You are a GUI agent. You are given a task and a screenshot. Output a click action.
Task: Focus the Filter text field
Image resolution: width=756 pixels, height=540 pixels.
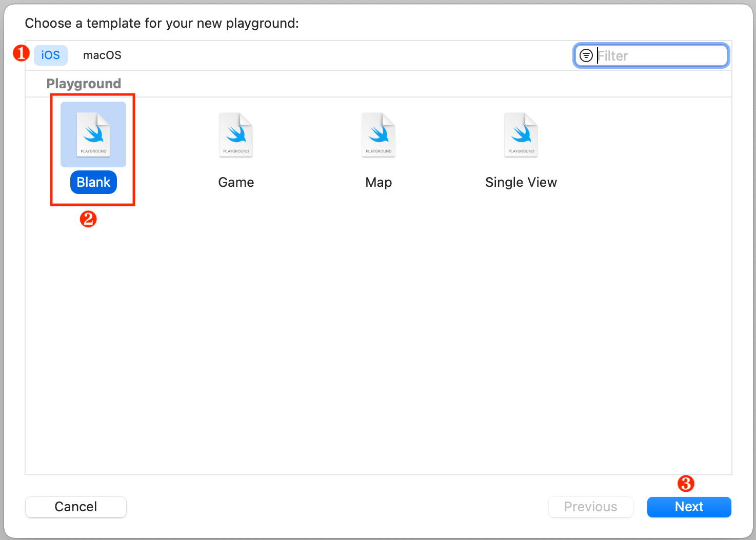click(659, 55)
